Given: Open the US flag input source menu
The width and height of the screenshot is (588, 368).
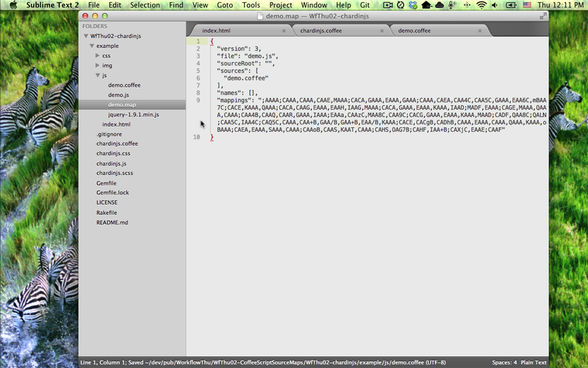Looking at the screenshot, I should (527, 5).
